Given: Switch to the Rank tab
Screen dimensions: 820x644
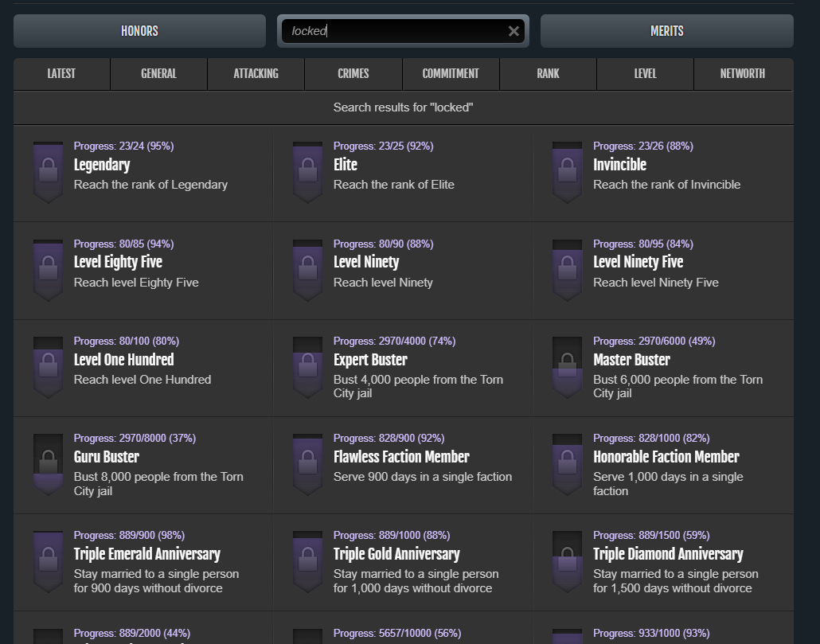Looking at the screenshot, I should point(548,74).
